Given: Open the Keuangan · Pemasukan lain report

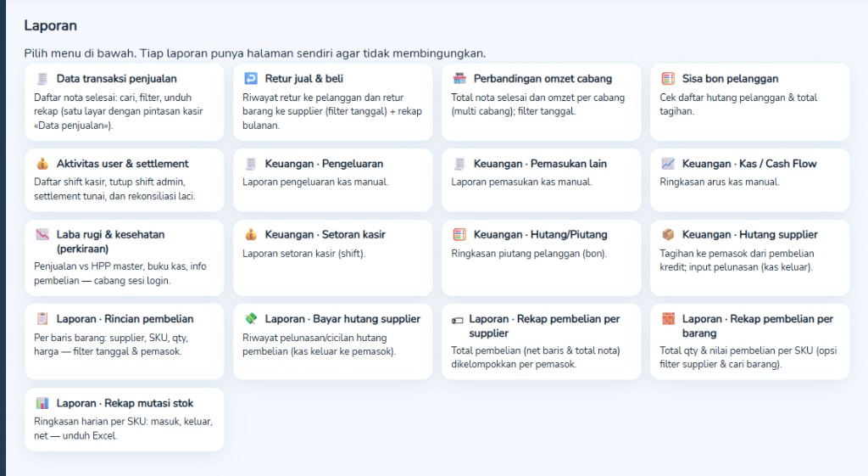Looking at the screenshot, I should pos(540,164).
